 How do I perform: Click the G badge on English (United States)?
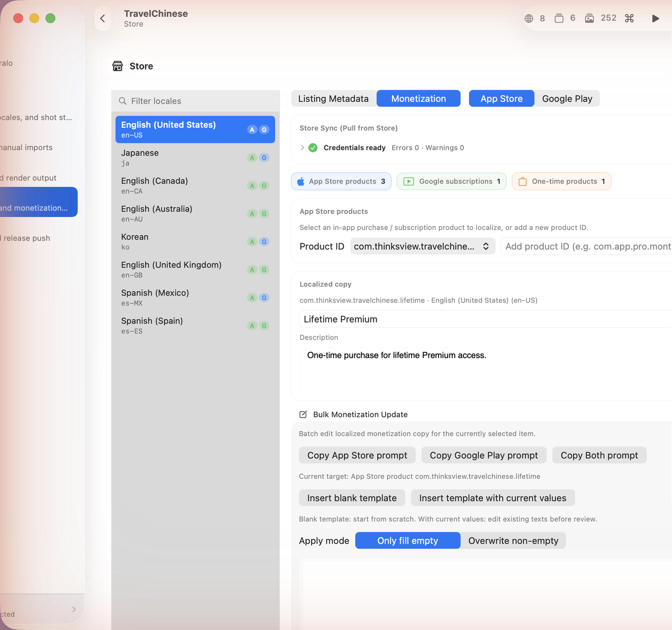pyautogui.click(x=264, y=130)
